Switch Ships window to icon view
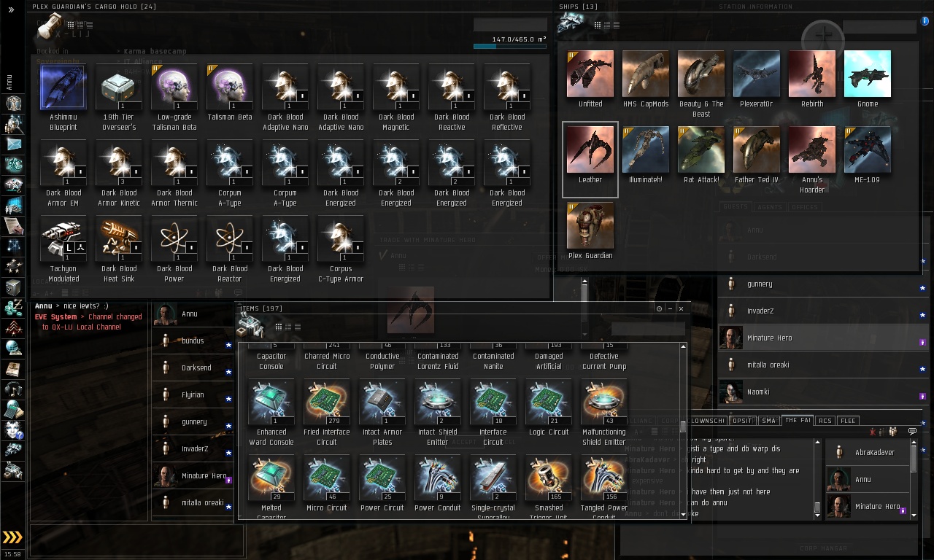 [598, 26]
